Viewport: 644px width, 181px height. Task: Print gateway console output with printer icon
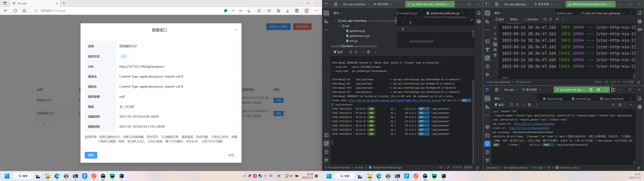(495, 50)
